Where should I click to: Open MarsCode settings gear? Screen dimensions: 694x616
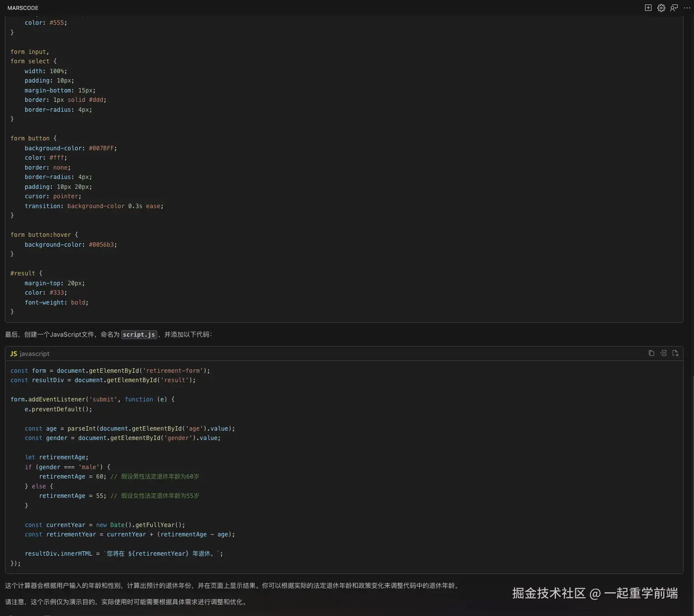(661, 8)
